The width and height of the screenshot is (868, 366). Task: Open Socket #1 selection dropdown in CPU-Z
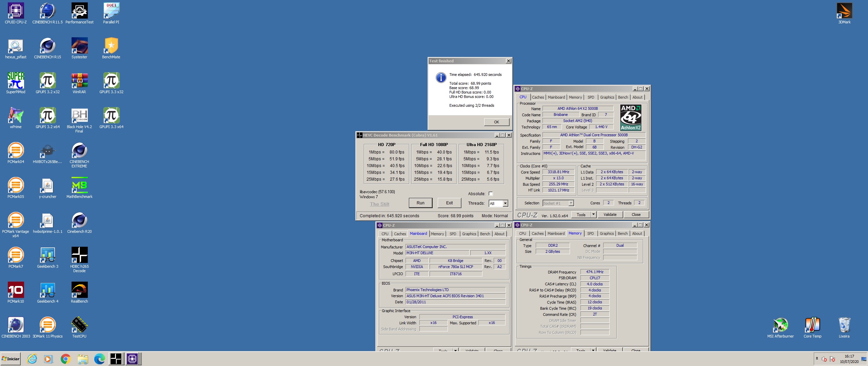pyautogui.click(x=571, y=203)
